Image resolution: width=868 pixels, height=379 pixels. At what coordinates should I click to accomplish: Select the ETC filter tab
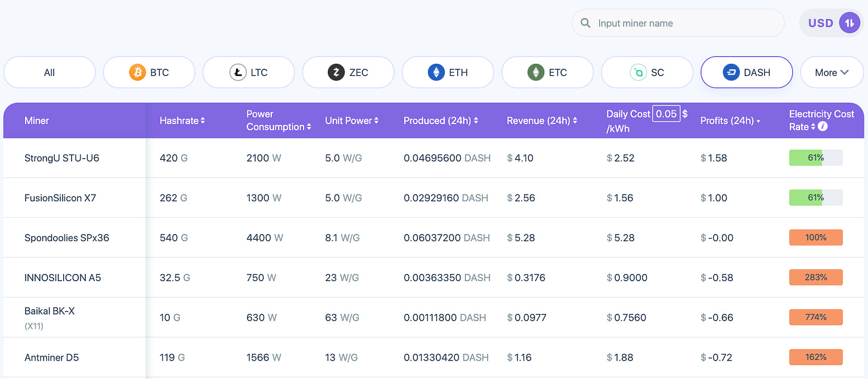[547, 72]
